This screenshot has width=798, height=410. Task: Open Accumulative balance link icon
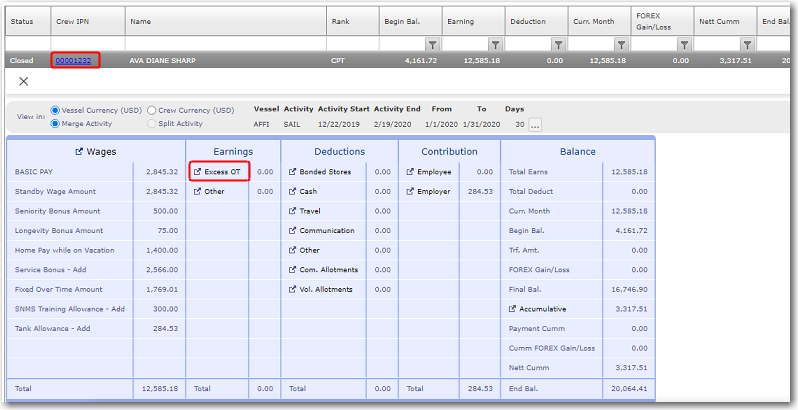click(513, 309)
